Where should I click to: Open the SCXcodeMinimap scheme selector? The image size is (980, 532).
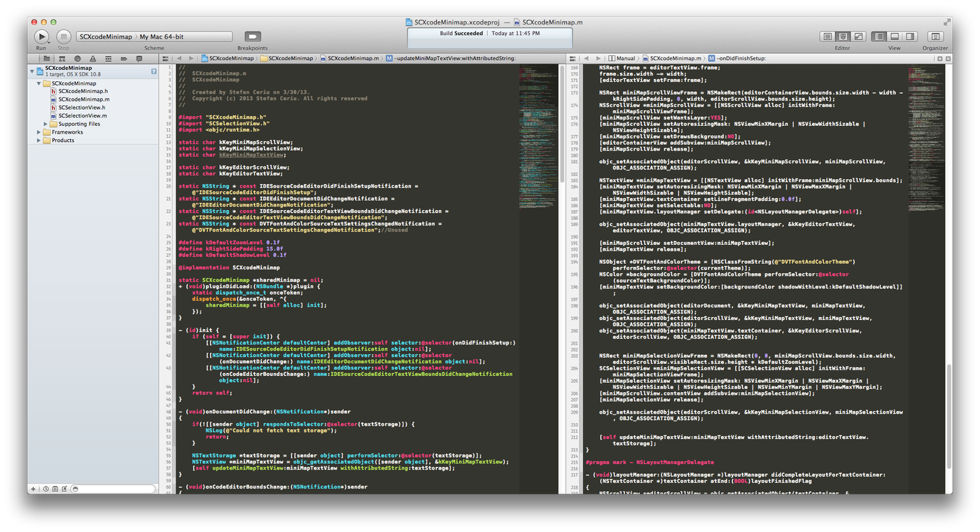coord(106,36)
